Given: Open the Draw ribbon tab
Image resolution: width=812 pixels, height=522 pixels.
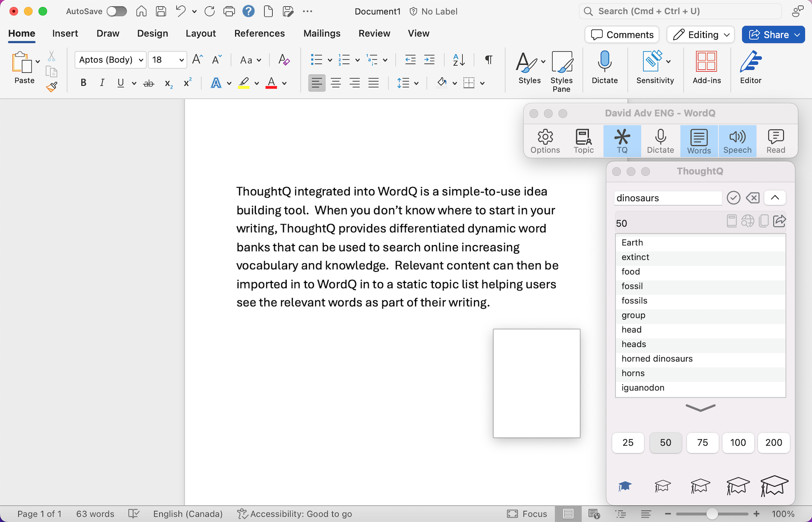Looking at the screenshot, I should click(108, 33).
